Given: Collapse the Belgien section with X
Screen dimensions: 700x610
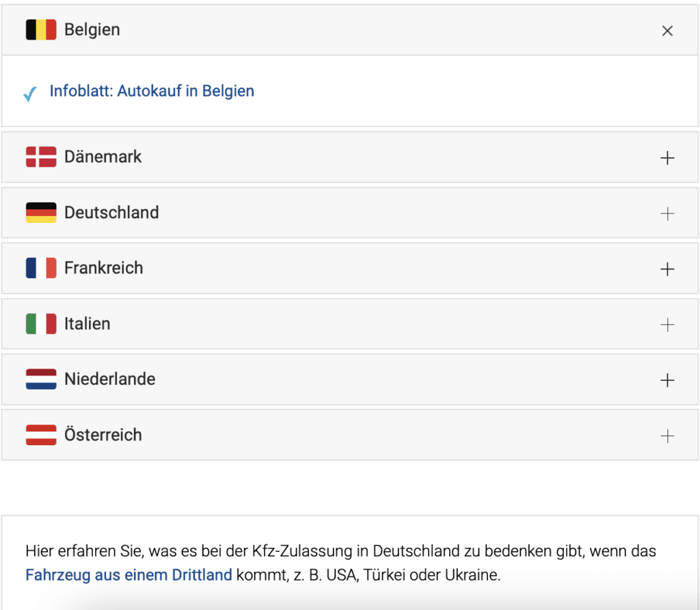Looking at the screenshot, I should pyautogui.click(x=667, y=31).
